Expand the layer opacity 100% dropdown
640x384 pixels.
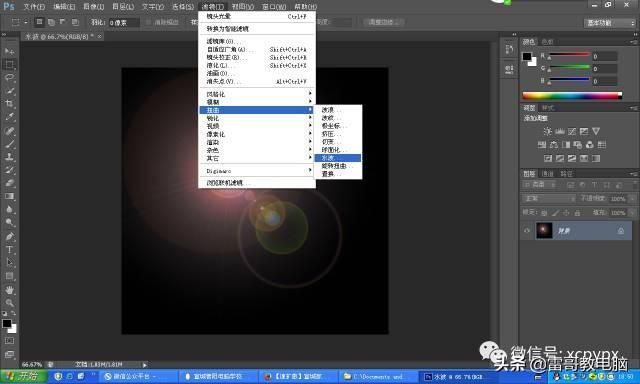pos(632,199)
